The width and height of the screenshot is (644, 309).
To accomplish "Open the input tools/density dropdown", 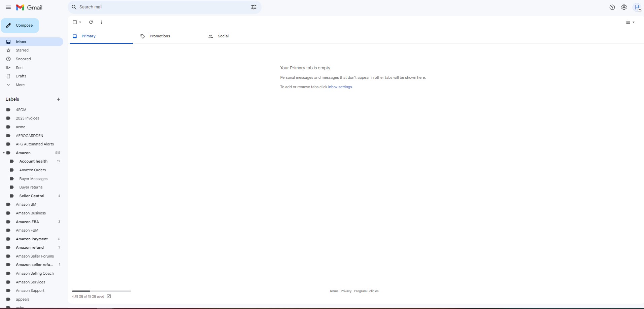I will click(x=630, y=22).
